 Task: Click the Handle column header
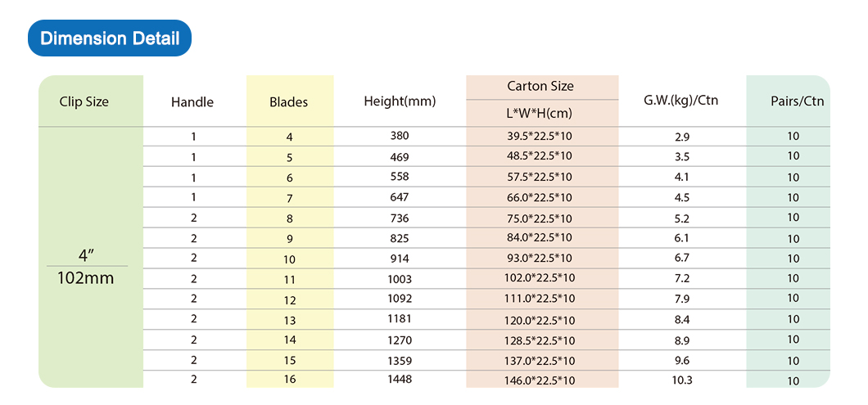click(x=192, y=102)
